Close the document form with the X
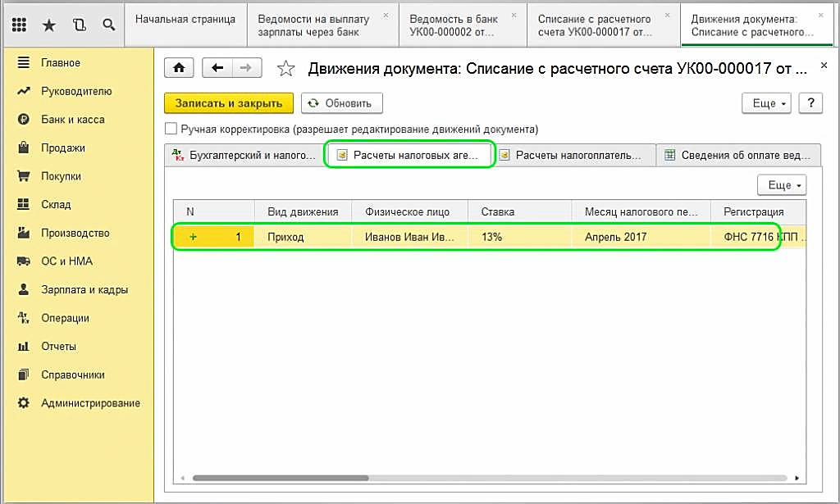The width and height of the screenshot is (840, 504). 824,66
